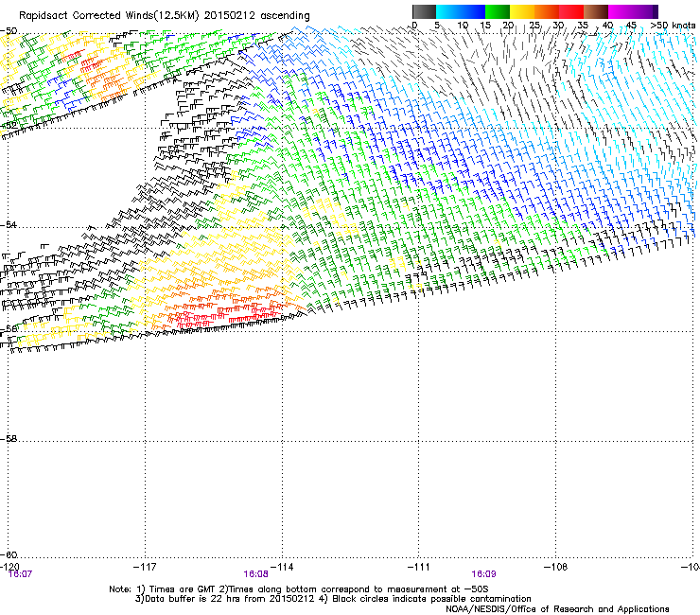Click the longitude label -108
Viewport: 700px width, 615px height.
(556, 567)
